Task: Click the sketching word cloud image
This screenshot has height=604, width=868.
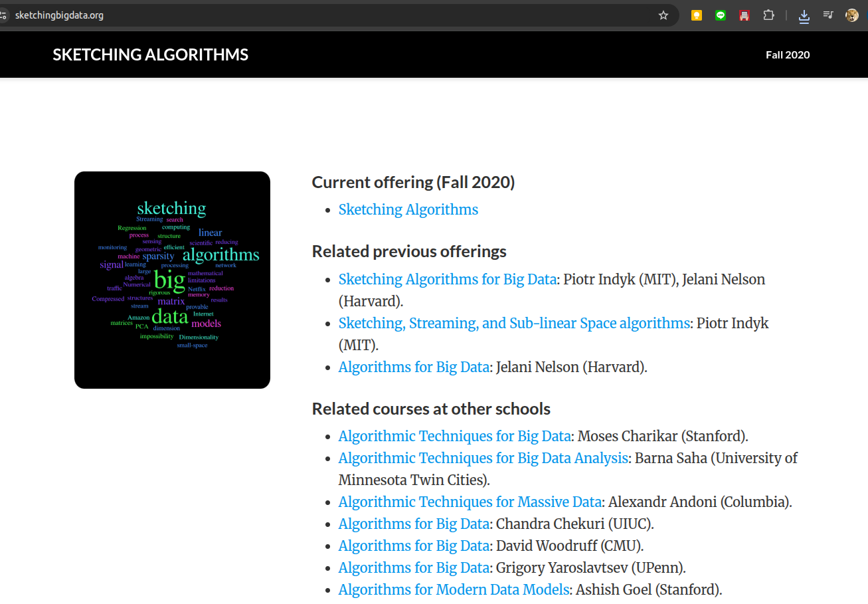Action: pos(172,280)
